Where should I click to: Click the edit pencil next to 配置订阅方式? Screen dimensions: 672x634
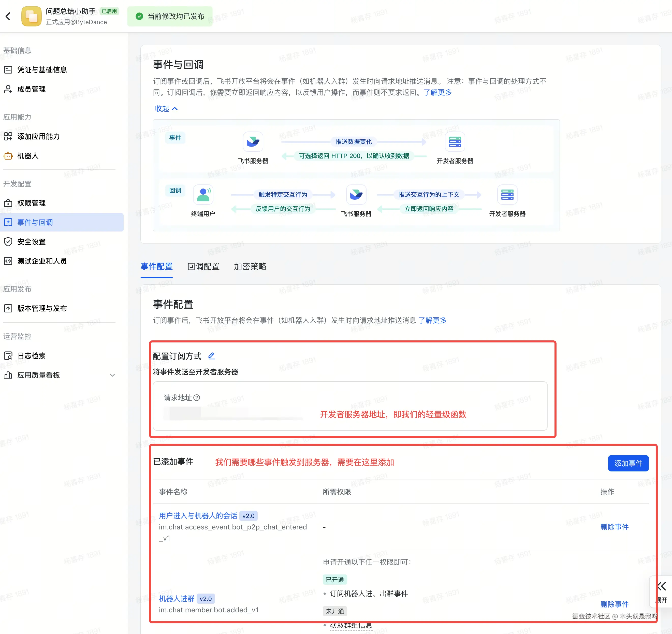click(212, 356)
